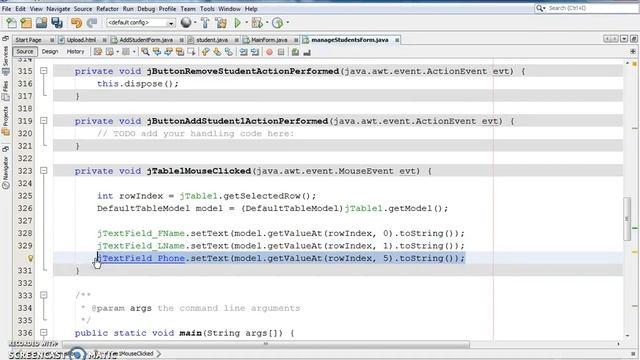This screenshot has width=640, height=360.
Task: Collapse the jTable1MouseClicked method fold
Action: click(x=44, y=171)
